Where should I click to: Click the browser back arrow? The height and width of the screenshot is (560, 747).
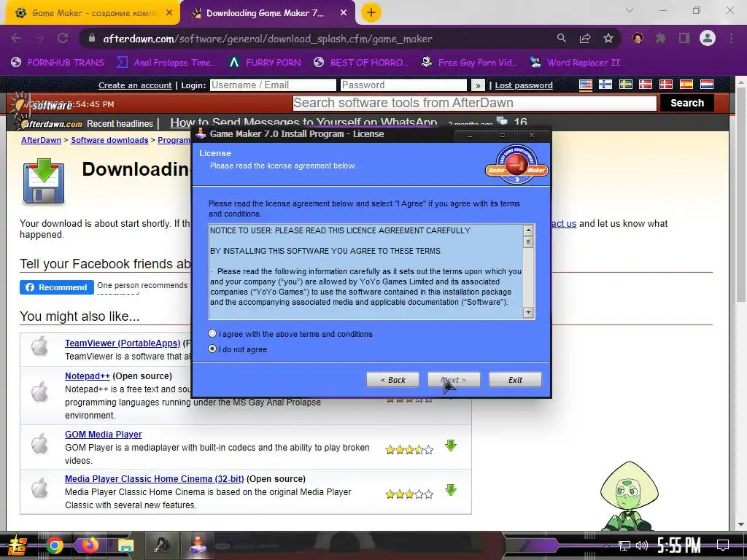[x=16, y=39]
